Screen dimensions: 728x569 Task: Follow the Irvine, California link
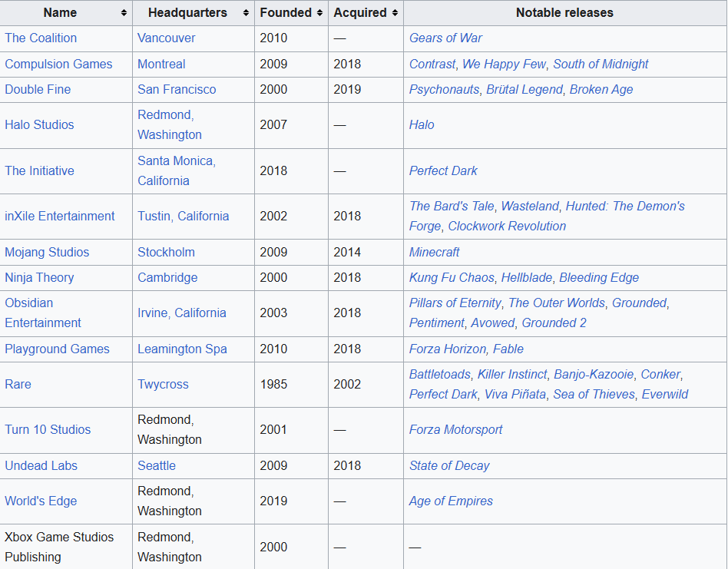pyautogui.click(x=181, y=313)
